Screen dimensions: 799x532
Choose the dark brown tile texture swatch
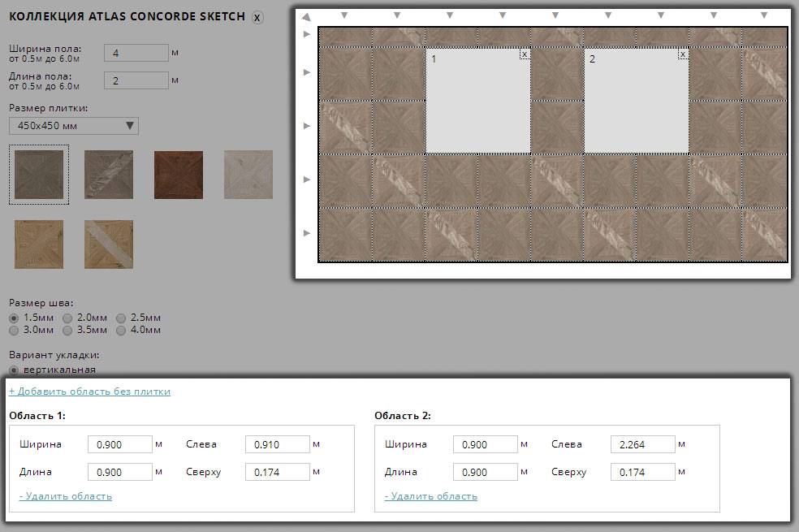pos(178,175)
